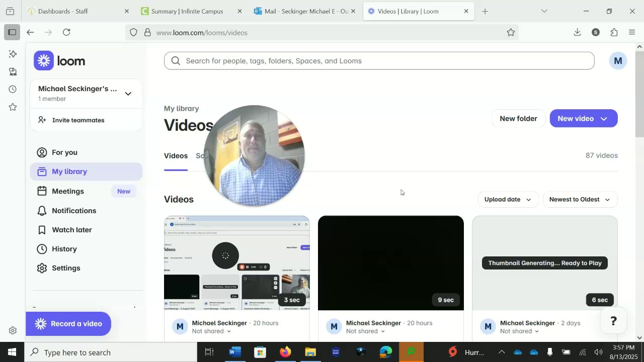
Task: Click the tracking protection shield icon
Action: point(133,32)
